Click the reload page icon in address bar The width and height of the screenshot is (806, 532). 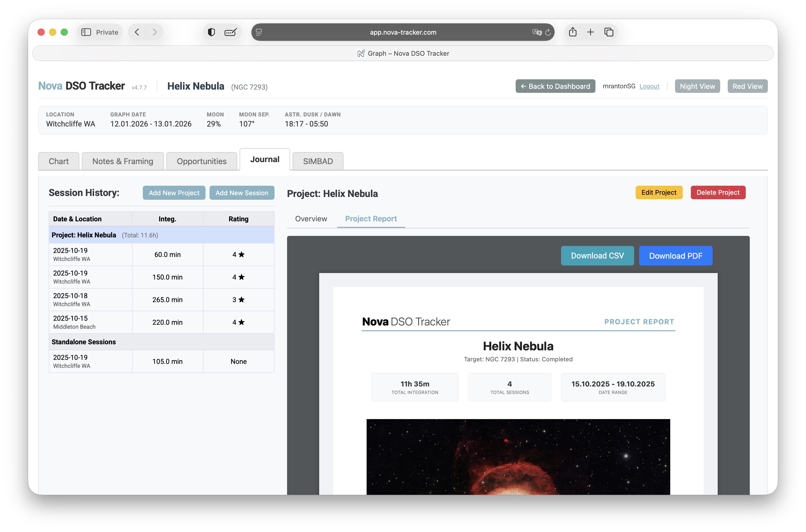click(x=548, y=32)
